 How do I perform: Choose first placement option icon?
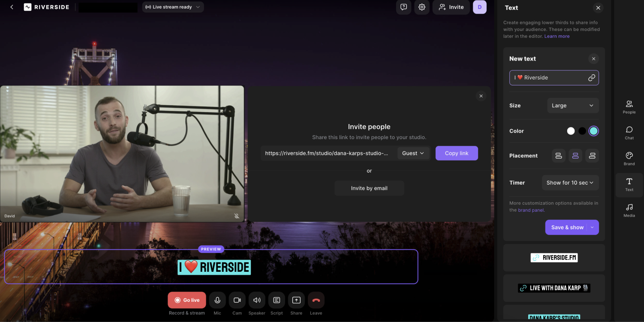click(x=558, y=156)
